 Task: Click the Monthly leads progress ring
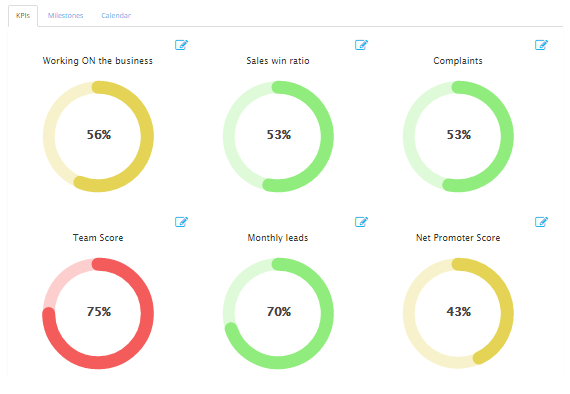point(278,313)
